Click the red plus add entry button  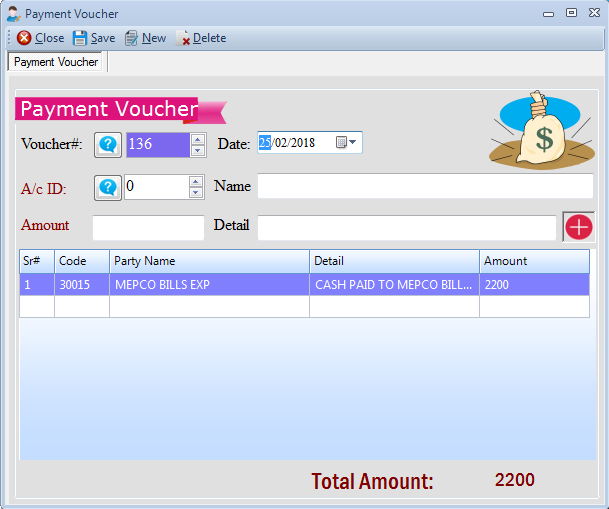pyautogui.click(x=578, y=226)
